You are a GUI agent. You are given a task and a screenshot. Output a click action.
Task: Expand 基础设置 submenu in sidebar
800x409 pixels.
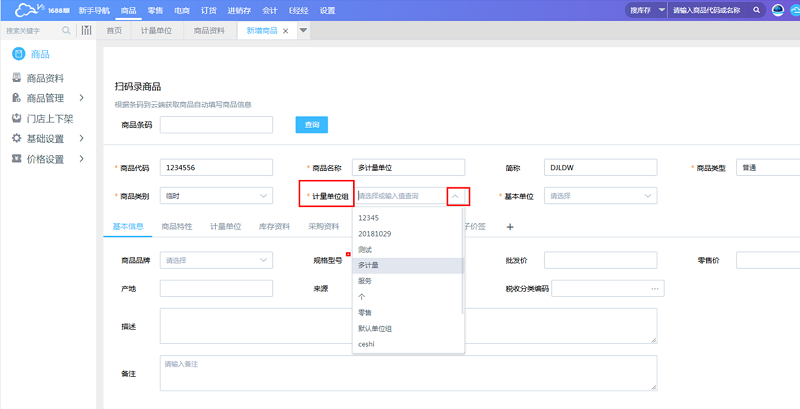(81, 138)
